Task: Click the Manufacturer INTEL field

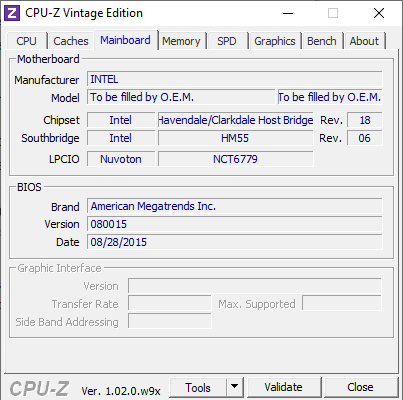Action: [x=235, y=79]
